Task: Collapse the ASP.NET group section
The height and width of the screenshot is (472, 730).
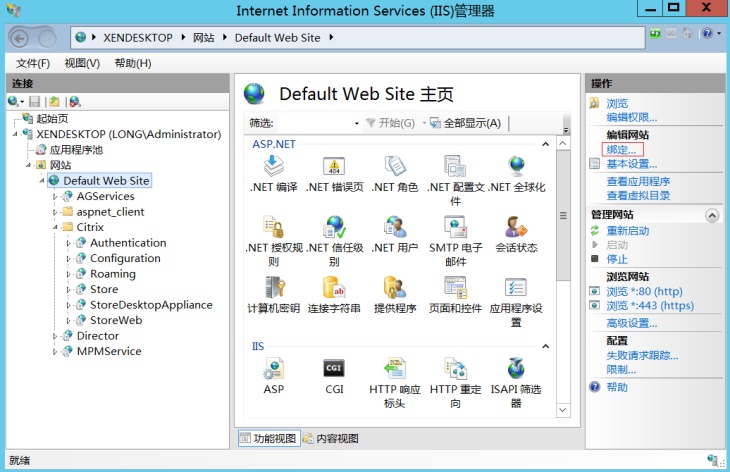Action: click(545, 144)
